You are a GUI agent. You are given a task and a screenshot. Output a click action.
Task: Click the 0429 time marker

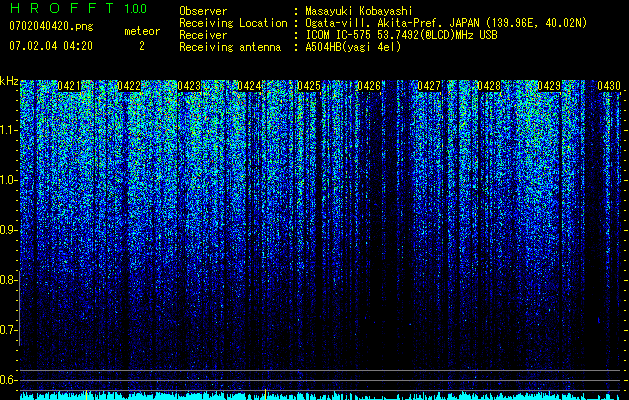pyautogui.click(x=549, y=86)
